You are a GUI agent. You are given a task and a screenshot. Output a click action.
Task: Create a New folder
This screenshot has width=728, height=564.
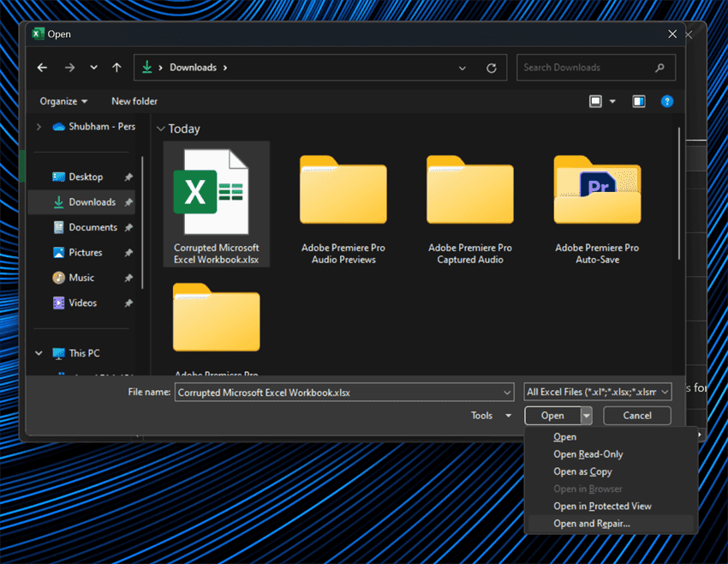tap(134, 101)
